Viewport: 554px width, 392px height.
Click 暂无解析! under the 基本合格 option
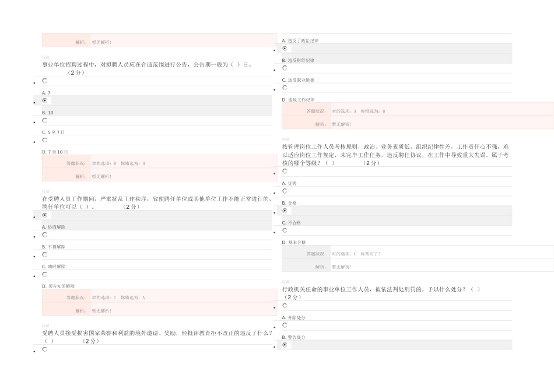pos(341,267)
